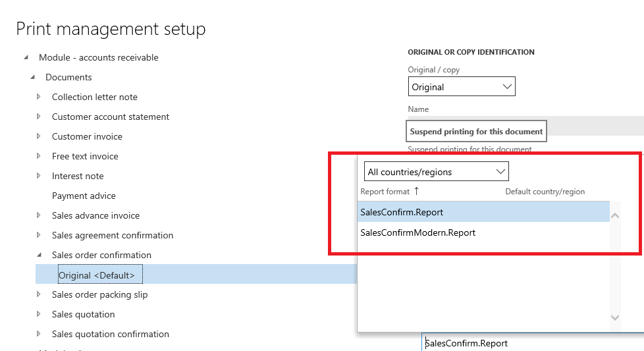Select Interest note label
644x351 pixels.
coord(78,176)
